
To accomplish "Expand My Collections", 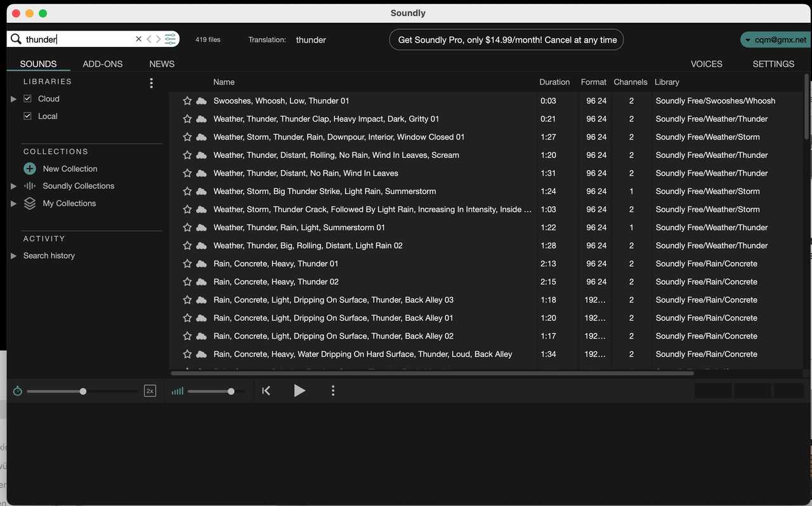I will [x=13, y=204].
